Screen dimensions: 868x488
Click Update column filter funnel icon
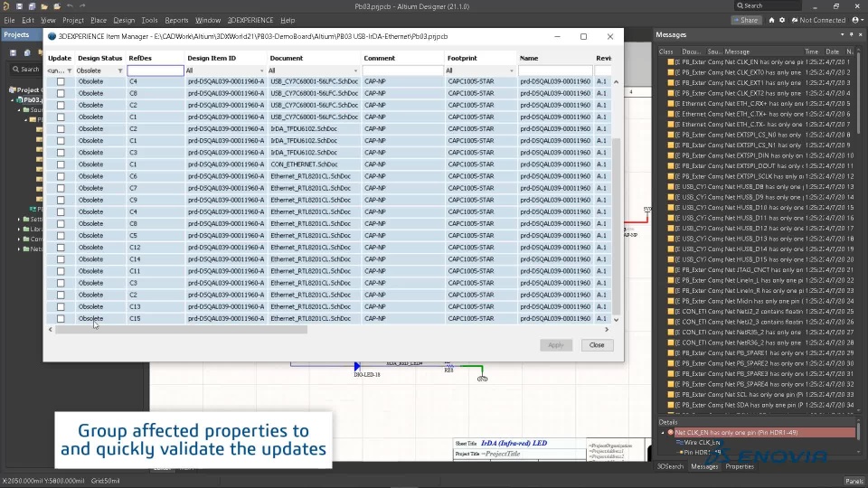[70, 70]
